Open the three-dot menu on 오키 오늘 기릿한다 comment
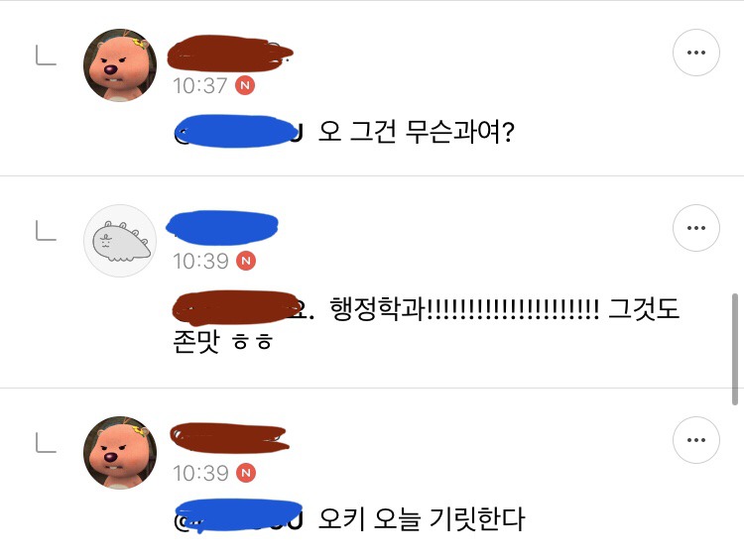 (696, 440)
